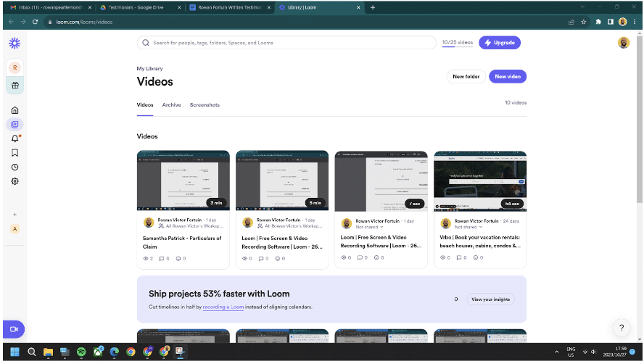Open the bookmark Watch Later icon

click(15, 153)
